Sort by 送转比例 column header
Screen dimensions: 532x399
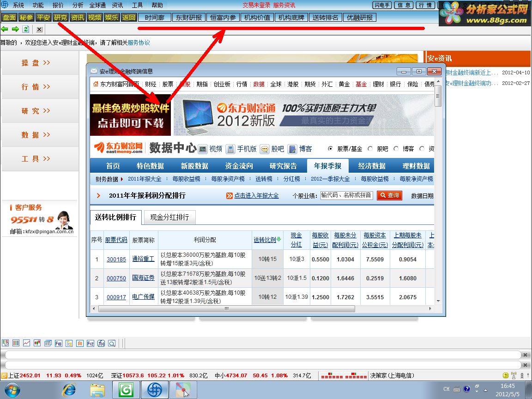click(267, 240)
